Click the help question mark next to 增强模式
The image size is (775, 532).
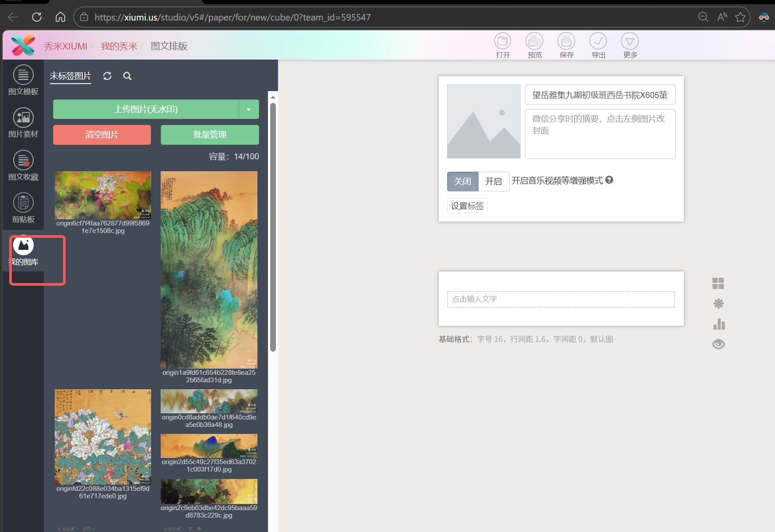pyautogui.click(x=609, y=180)
